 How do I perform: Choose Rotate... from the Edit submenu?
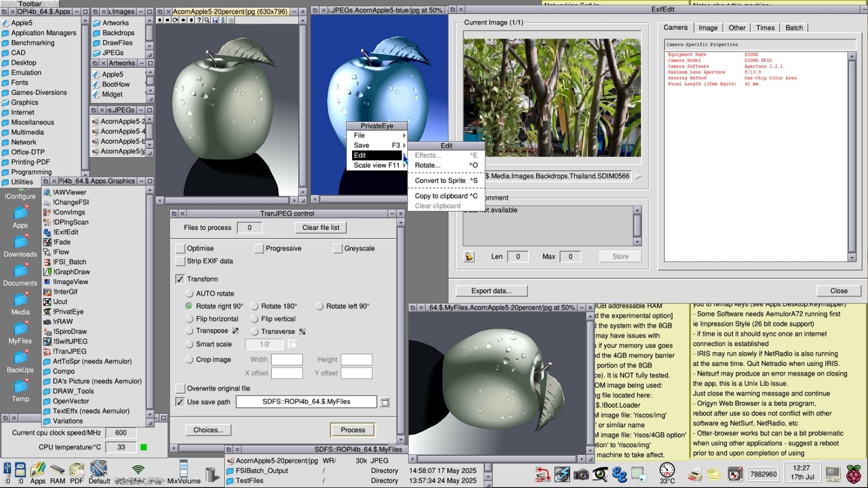[446, 165]
